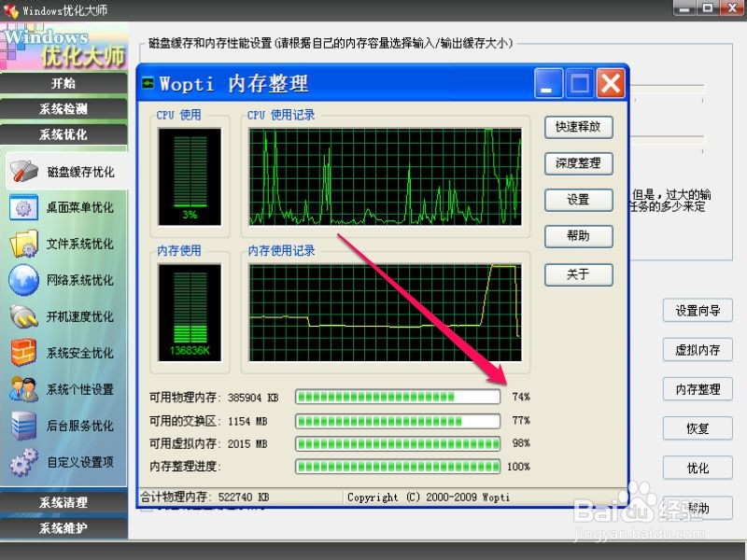
Task: Open the 设置向导 wizard
Action: 698,311
